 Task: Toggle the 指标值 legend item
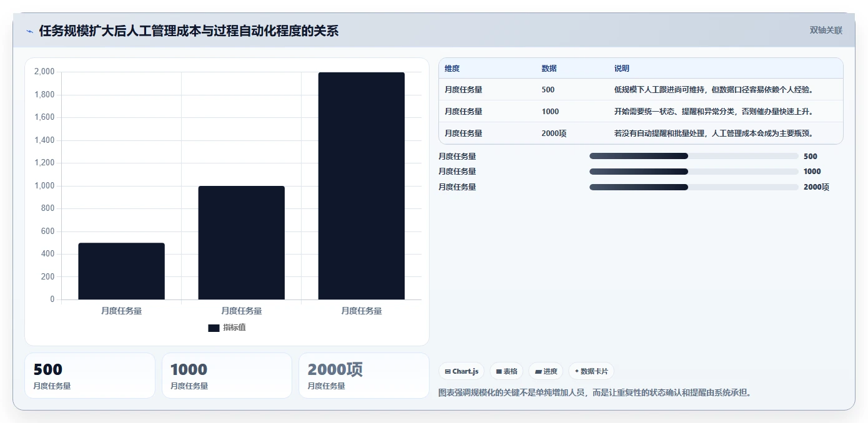(x=227, y=328)
